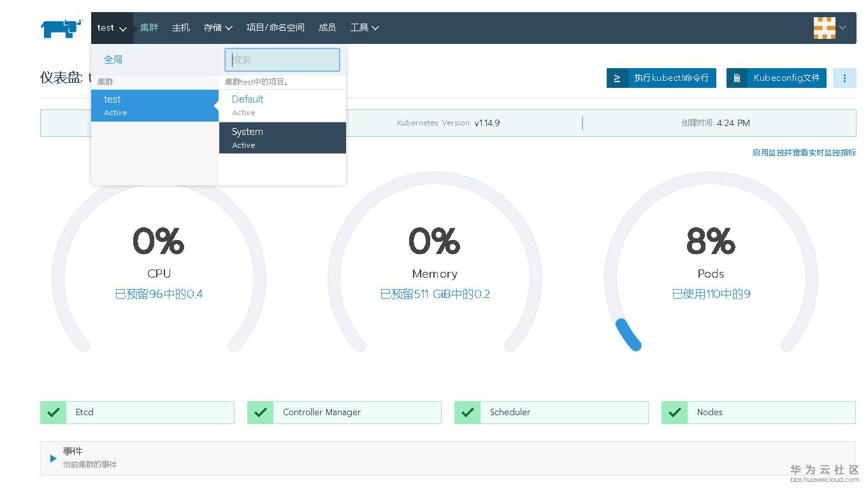Select 全局 global in the dropdown
Image resolution: width=868 pixels, height=489 pixels.
tap(113, 60)
